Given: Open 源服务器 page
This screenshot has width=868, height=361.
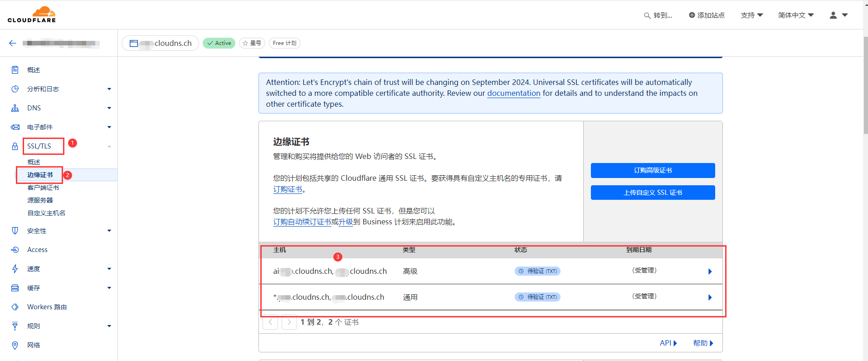Looking at the screenshot, I should (40, 200).
